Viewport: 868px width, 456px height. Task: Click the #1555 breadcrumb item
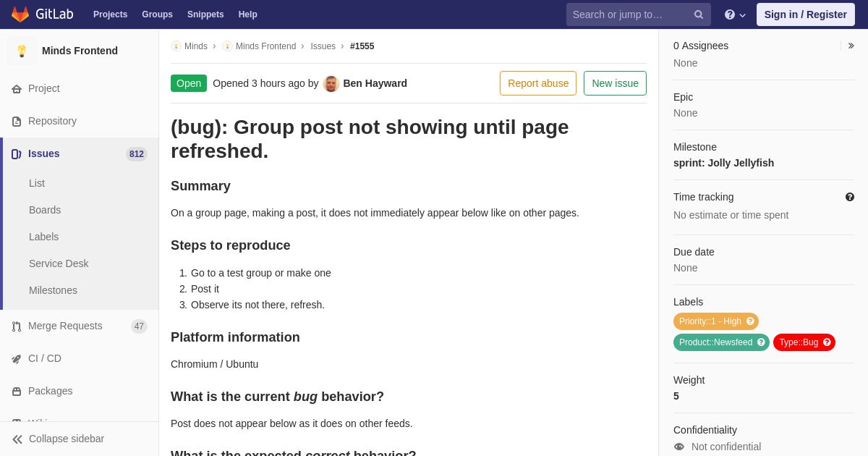click(362, 46)
